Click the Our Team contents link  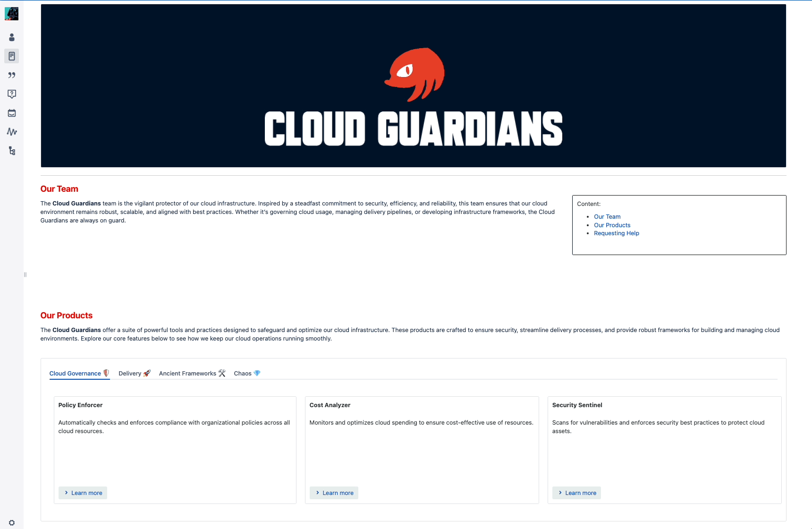point(607,217)
